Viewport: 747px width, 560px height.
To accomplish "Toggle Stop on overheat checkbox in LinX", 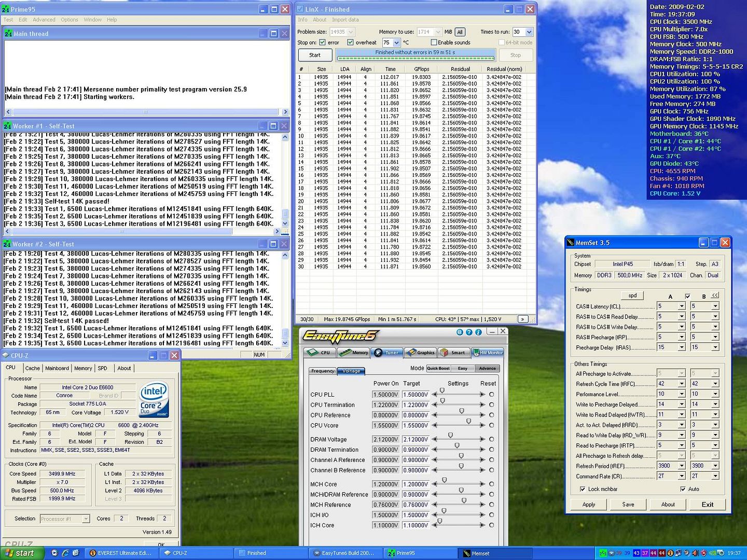I will (351, 43).
